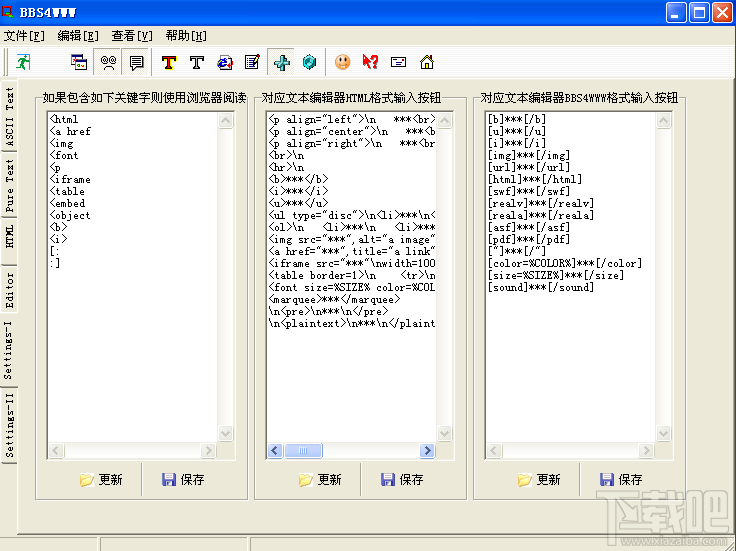Click 保存 under the BBS4WWW format list
Viewport: 736px width, 551px height.
coord(621,480)
